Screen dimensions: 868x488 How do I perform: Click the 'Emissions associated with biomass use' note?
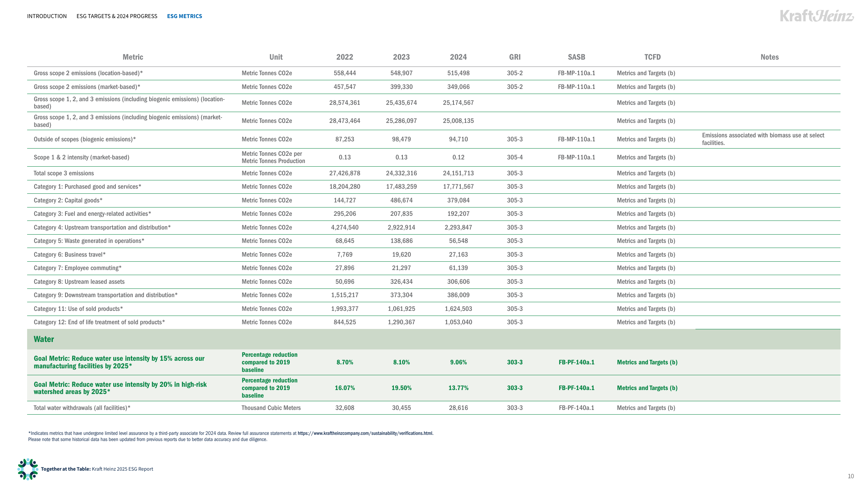coord(763,139)
